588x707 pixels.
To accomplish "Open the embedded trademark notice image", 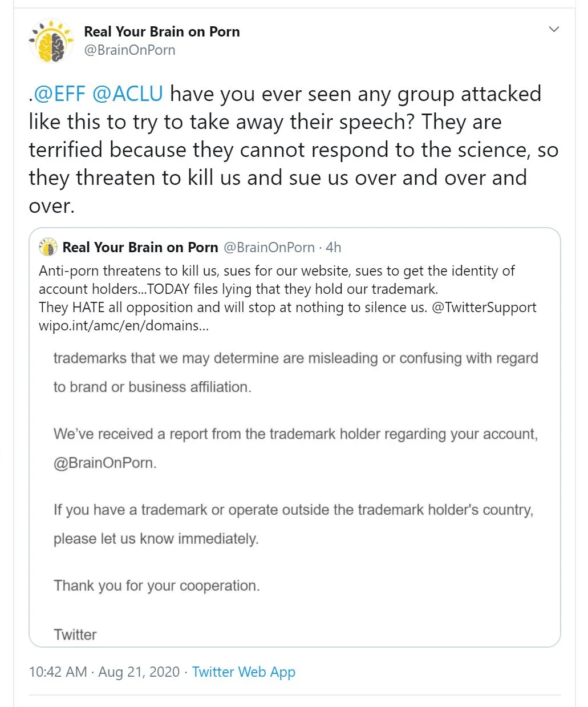I will point(295,491).
